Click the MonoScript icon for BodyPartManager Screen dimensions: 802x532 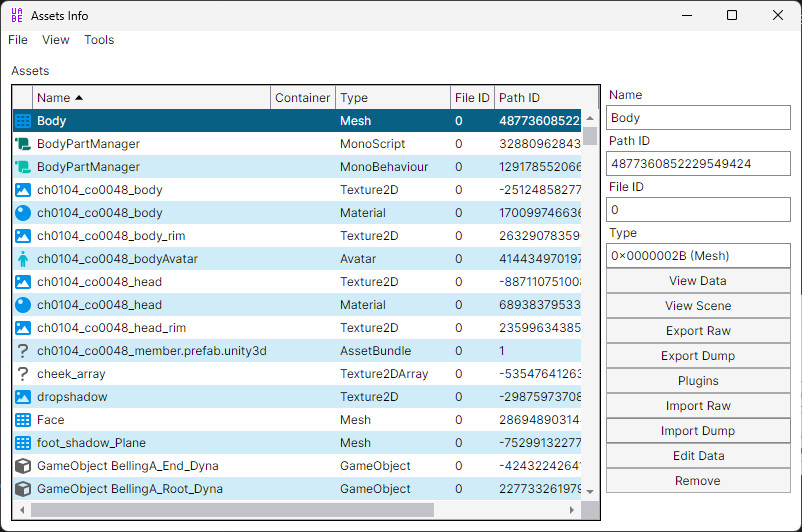coord(23,144)
